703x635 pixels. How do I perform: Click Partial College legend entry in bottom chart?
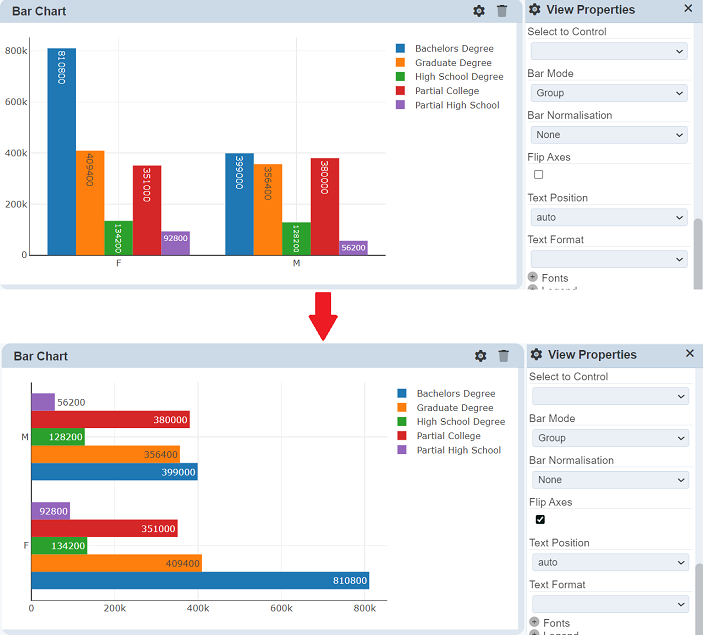coord(448,436)
